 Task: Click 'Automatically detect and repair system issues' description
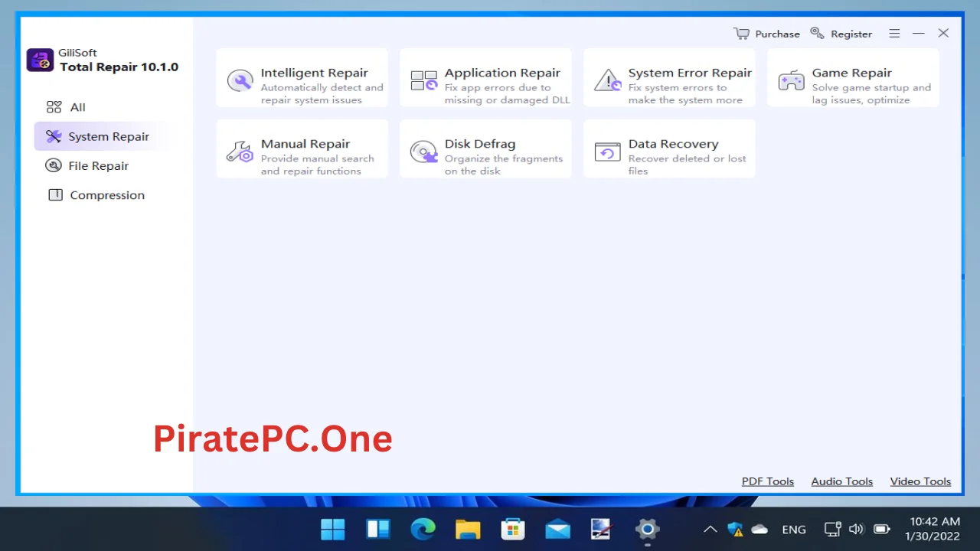[x=322, y=94]
